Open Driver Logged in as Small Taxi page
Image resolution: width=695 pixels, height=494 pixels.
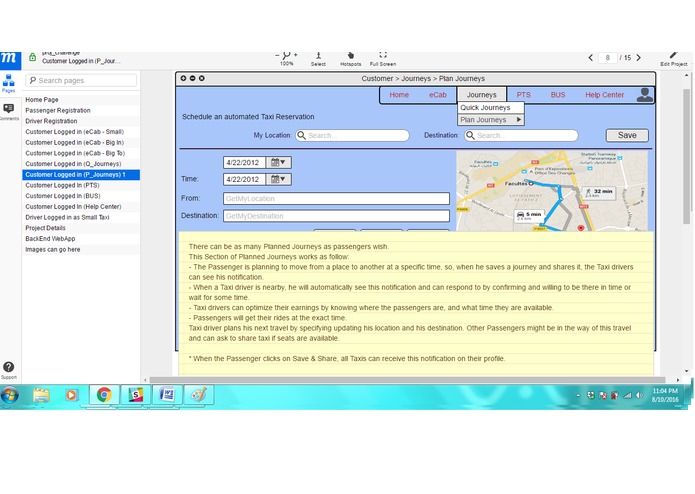point(81,217)
